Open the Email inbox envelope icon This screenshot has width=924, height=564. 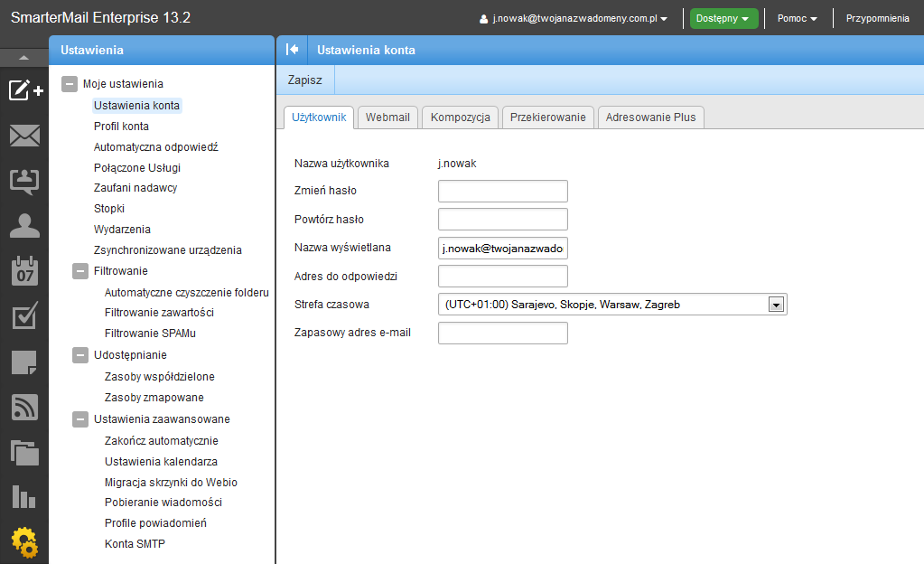(x=24, y=136)
